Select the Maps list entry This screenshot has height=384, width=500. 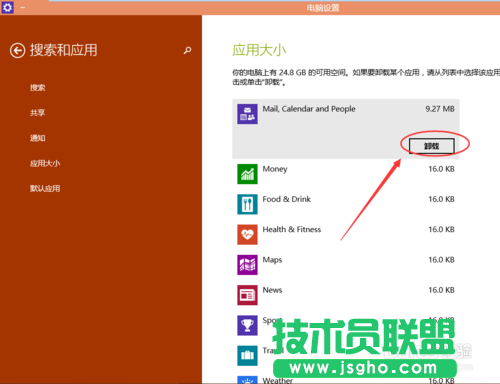(x=346, y=265)
